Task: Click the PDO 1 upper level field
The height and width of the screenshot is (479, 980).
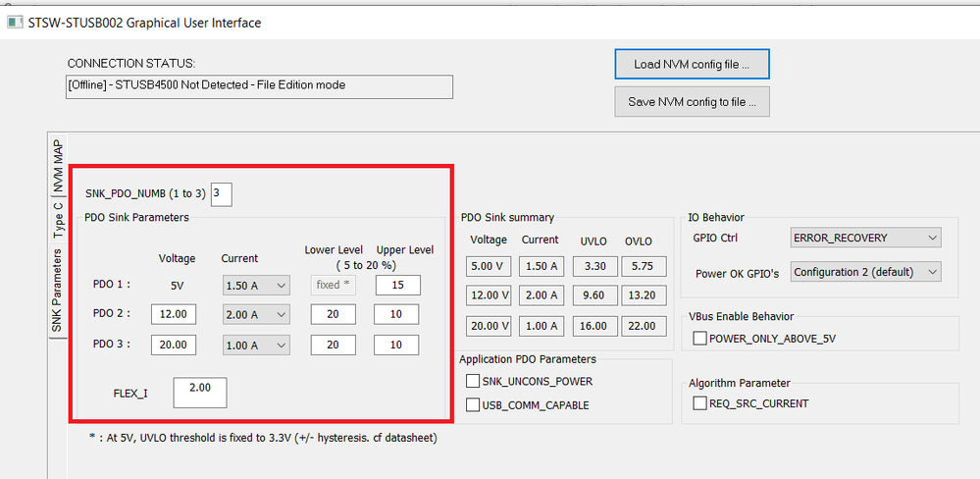Action: (396, 285)
